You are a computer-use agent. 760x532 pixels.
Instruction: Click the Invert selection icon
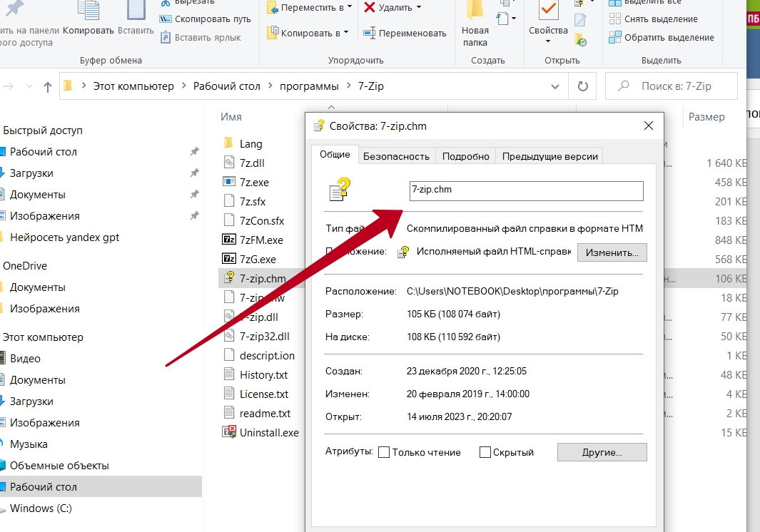(x=614, y=37)
